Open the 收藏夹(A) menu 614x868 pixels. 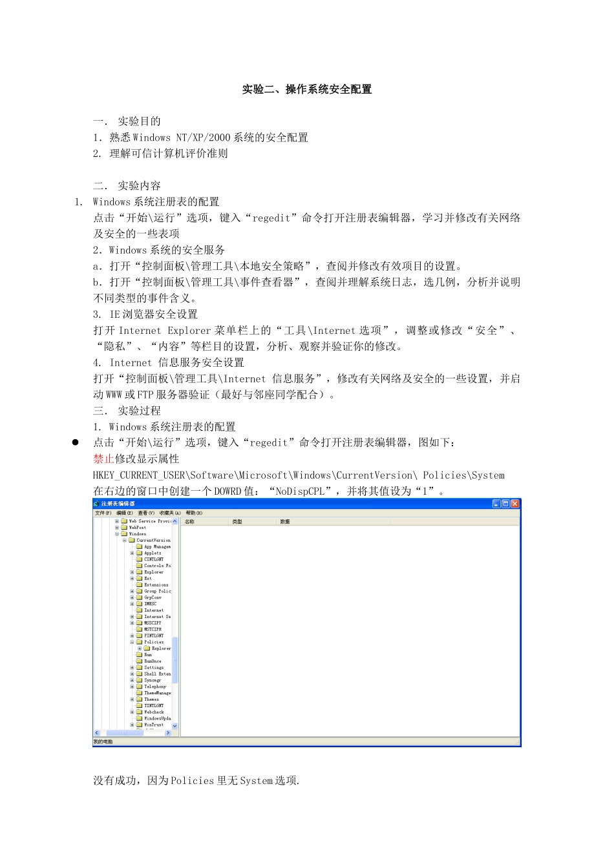(170, 513)
